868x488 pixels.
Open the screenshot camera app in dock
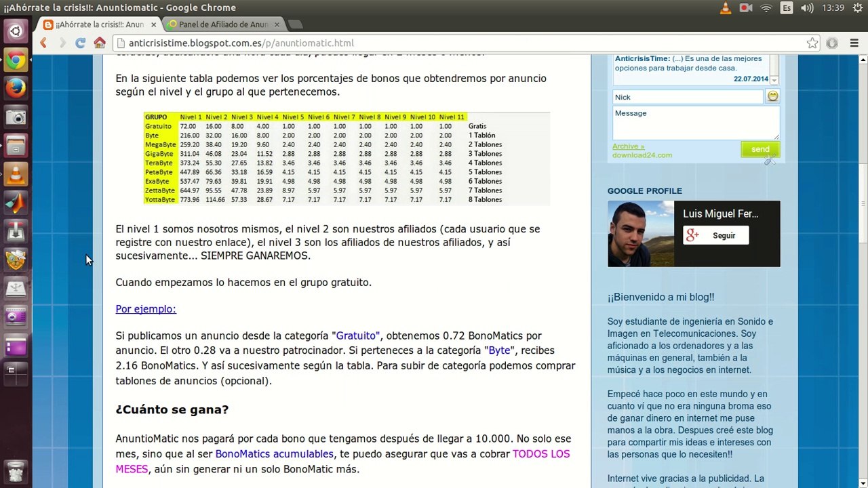[16, 117]
